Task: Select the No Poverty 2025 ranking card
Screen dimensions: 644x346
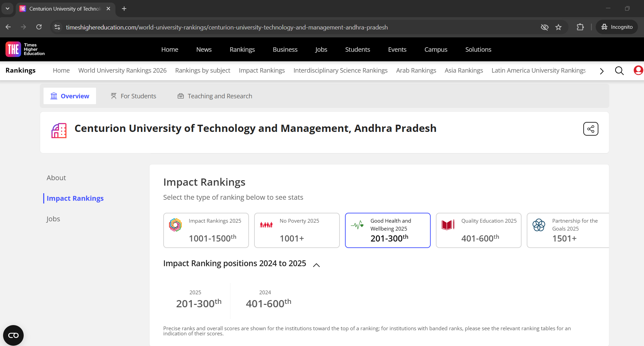Action: 297,230
